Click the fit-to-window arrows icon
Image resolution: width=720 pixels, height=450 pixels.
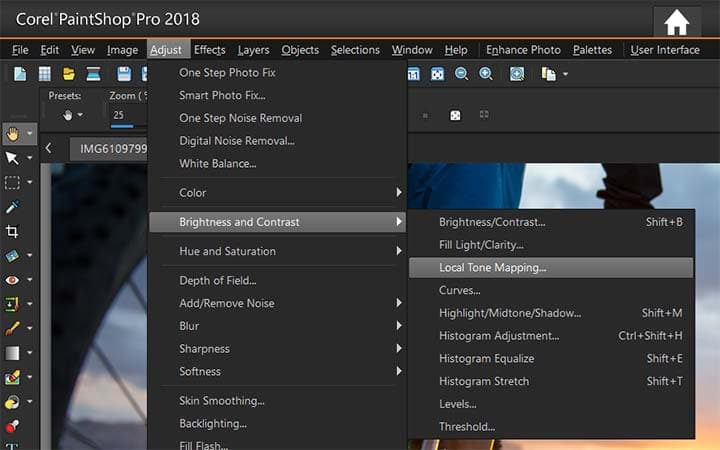point(437,74)
